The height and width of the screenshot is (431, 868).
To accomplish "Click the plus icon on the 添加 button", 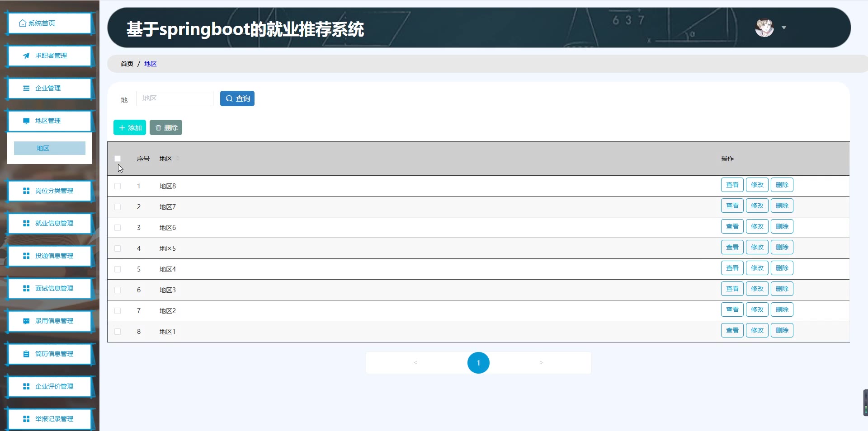I will (x=122, y=128).
